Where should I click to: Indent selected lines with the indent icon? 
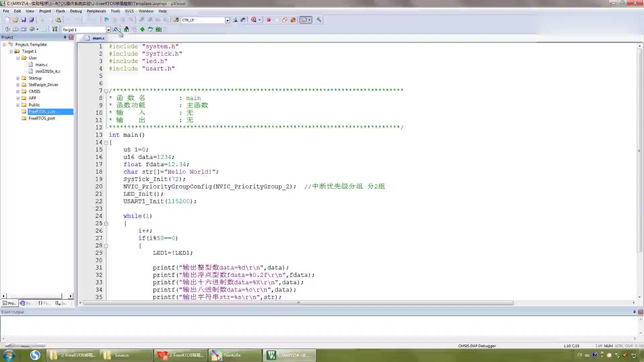click(x=142, y=20)
